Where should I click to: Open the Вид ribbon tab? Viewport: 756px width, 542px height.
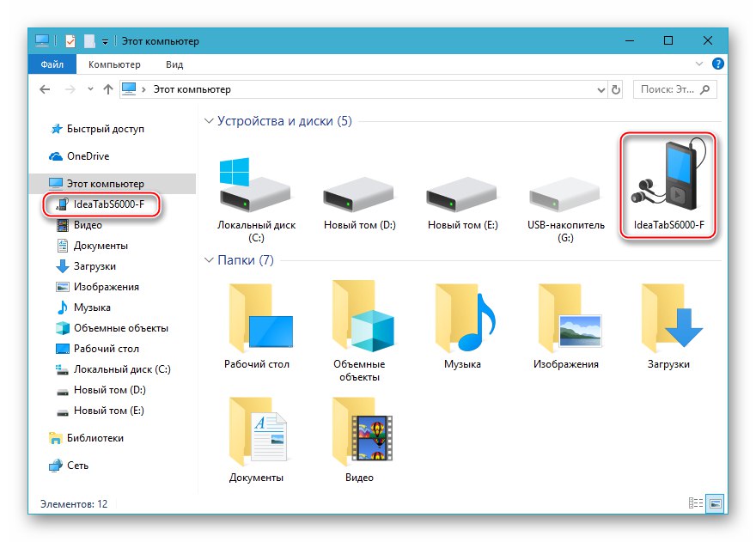pos(174,64)
